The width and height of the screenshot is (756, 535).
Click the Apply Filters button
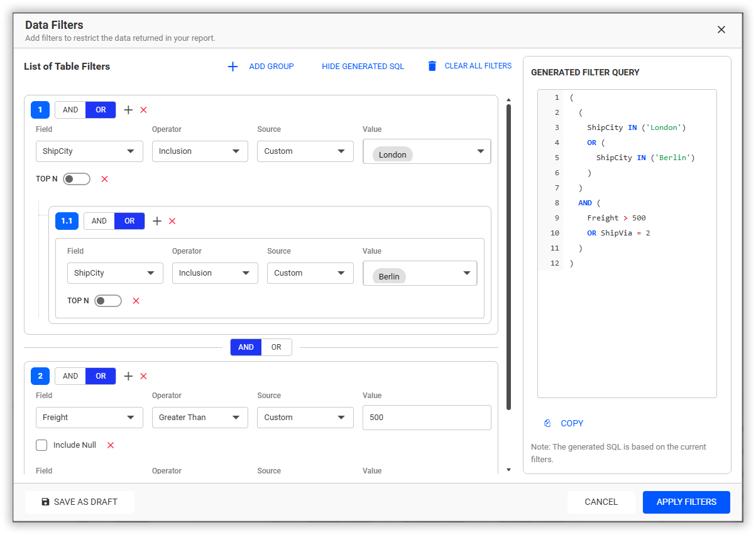pyautogui.click(x=686, y=502)
